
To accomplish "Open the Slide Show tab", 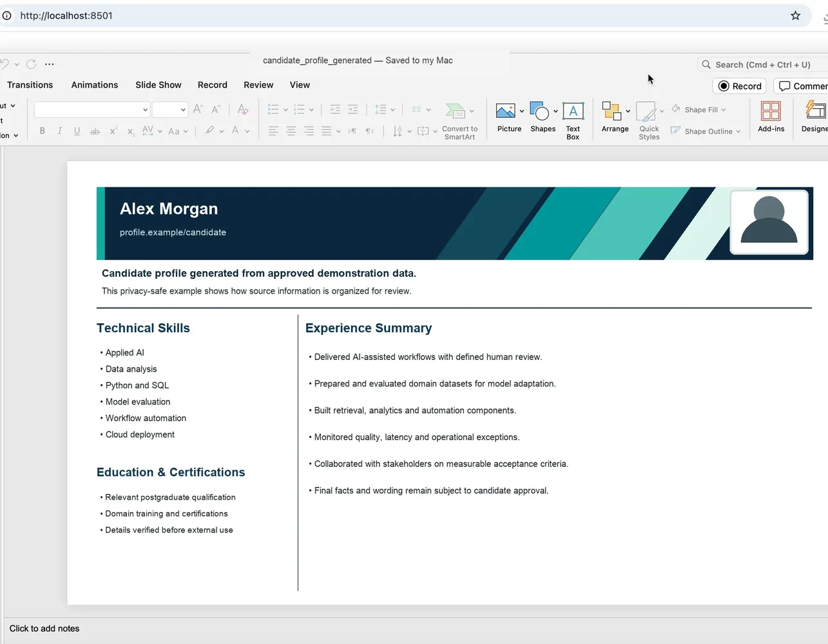I will pos(159,85).
